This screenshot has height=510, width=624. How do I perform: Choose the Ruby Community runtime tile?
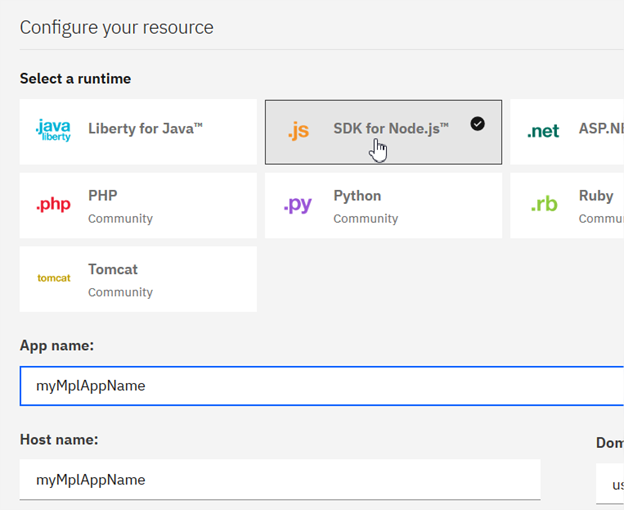[x=567, y=205]
